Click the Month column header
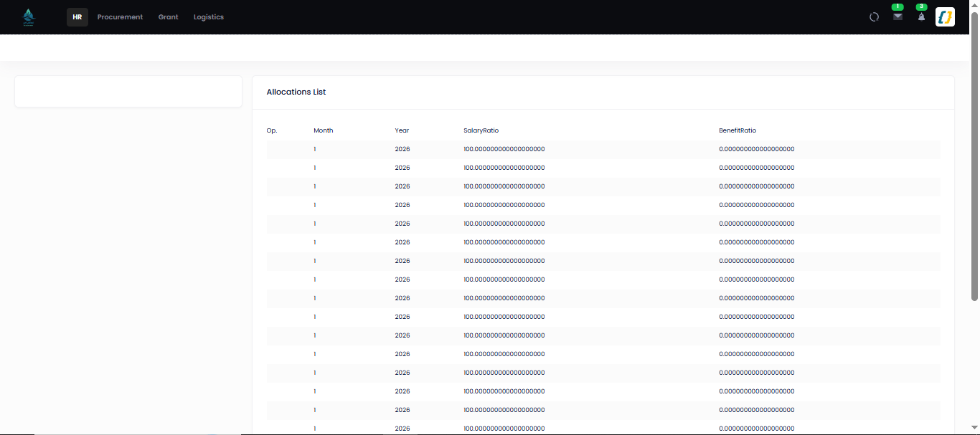 pos(324,130)
